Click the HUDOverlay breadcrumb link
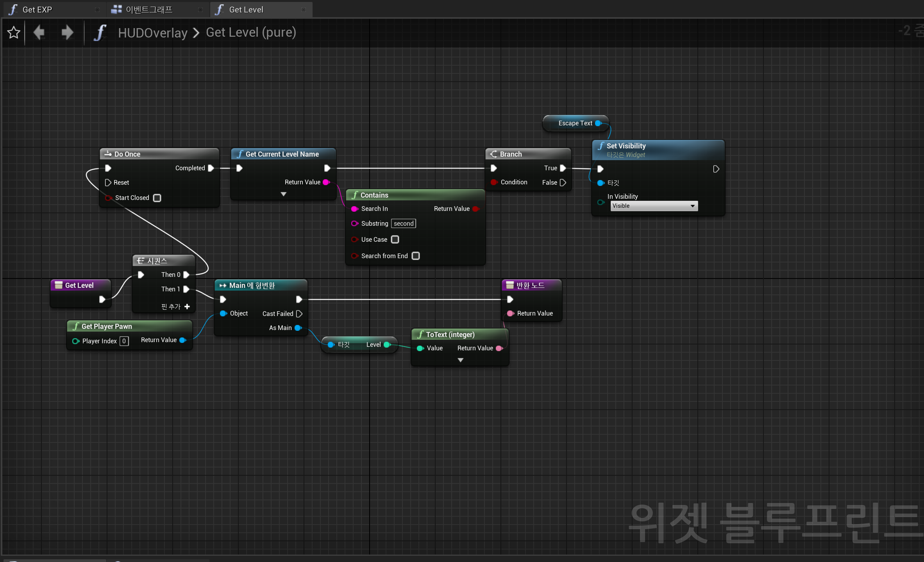This screenshot has height=562, width=924. click(153, 33)
